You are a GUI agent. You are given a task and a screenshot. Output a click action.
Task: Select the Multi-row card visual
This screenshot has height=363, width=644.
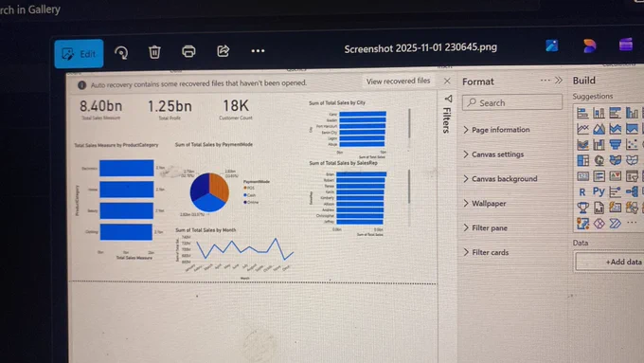click(599, 176)
